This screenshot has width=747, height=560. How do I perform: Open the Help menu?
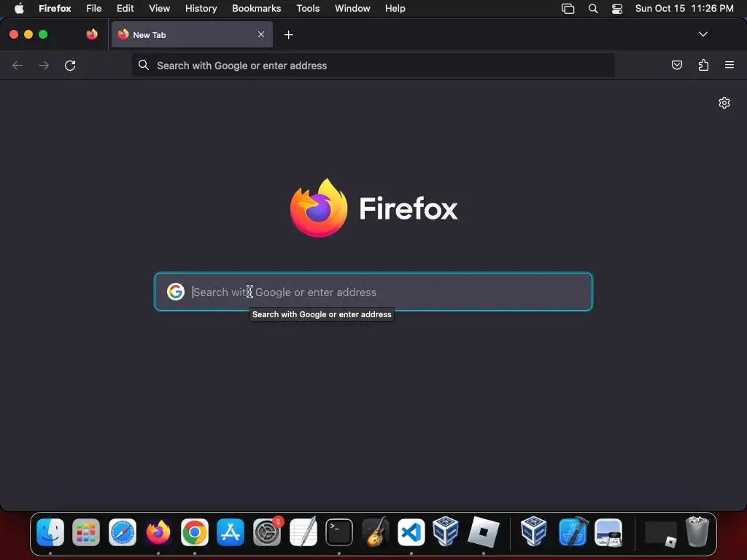[x=395, y=8]
